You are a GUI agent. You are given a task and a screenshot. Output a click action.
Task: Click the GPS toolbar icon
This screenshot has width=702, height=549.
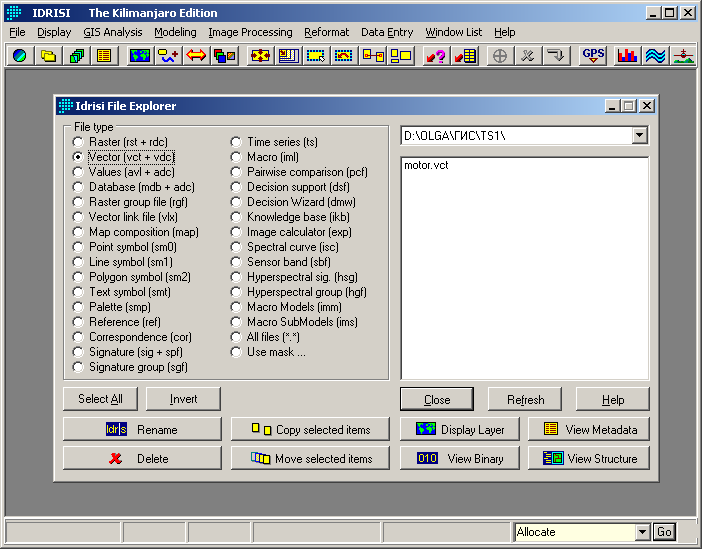click(x=593, y=56)
